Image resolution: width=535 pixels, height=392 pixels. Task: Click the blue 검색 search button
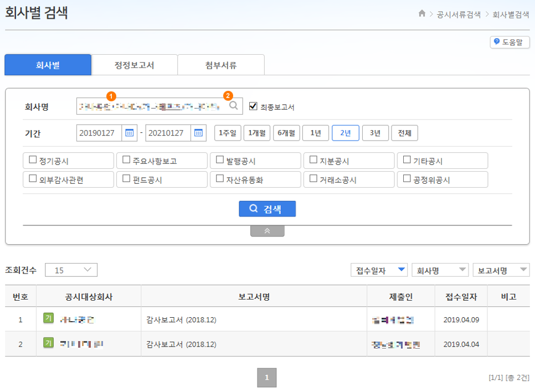pos(267,209)
